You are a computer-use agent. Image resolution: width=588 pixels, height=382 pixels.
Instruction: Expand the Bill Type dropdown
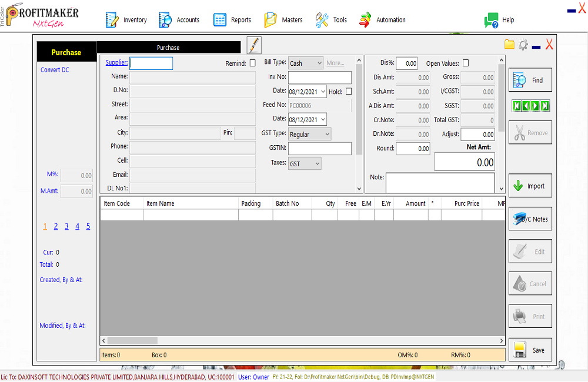coord(306,63)
